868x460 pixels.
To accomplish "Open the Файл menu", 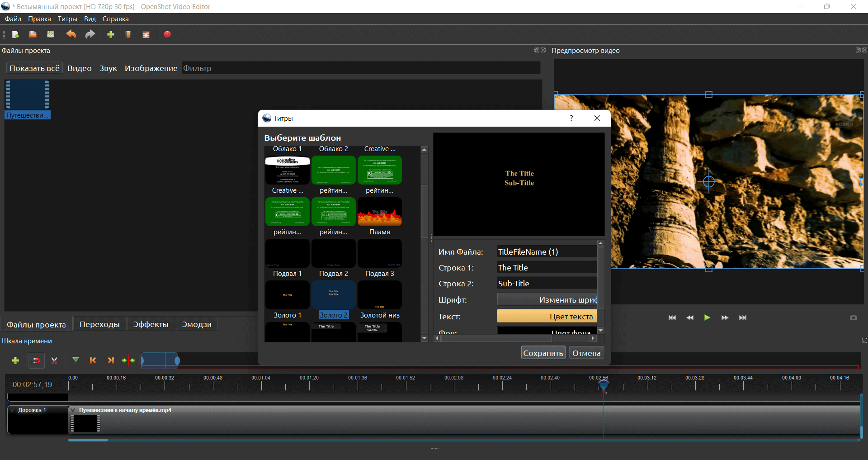I will click(13, 19).
